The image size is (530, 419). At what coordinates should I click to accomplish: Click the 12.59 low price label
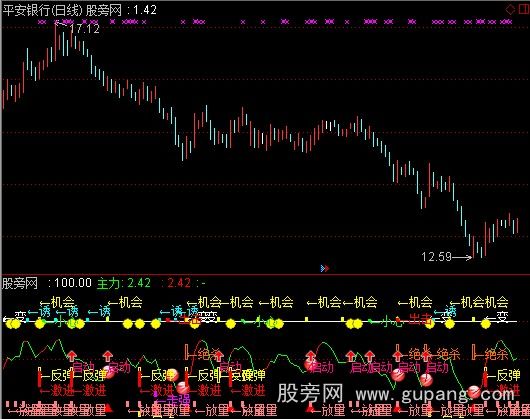click(x=436, y=257)
